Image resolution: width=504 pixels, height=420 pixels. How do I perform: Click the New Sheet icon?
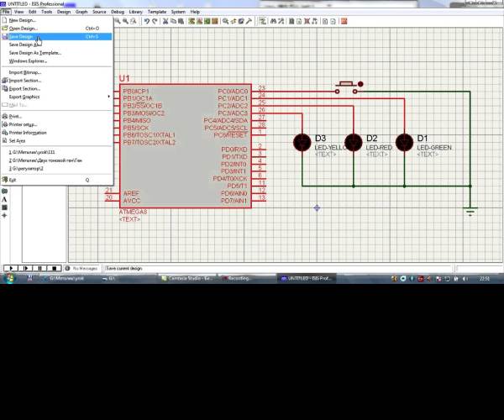point(299,21)
